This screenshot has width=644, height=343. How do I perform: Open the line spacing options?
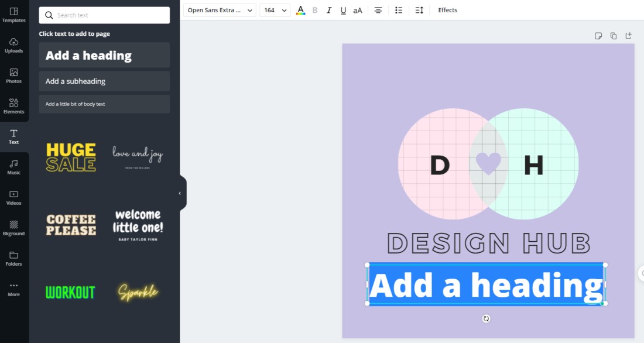click(419, 11)
